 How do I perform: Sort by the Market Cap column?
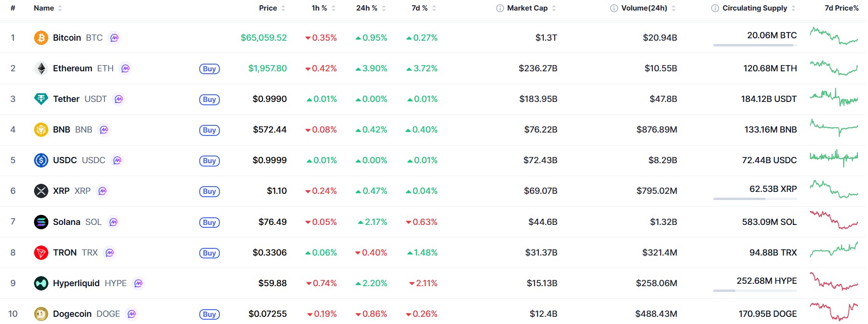[x=532, y=8]
